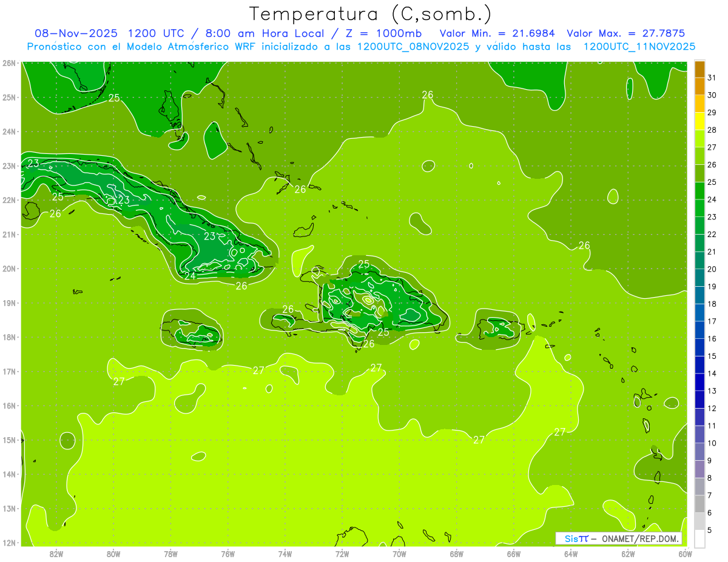Click the "24" contour label on the map
The image size is (728, 562).
pyautogui.click(x=190, y=276)
